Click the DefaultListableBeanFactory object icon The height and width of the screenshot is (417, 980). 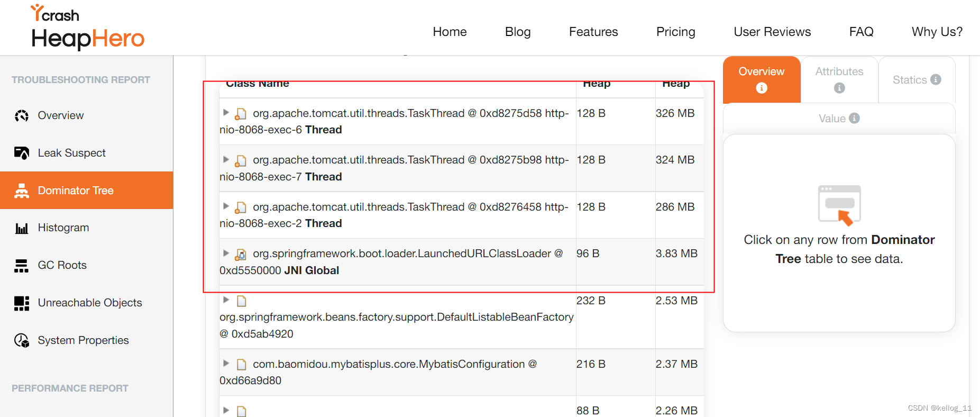(242, 301)
